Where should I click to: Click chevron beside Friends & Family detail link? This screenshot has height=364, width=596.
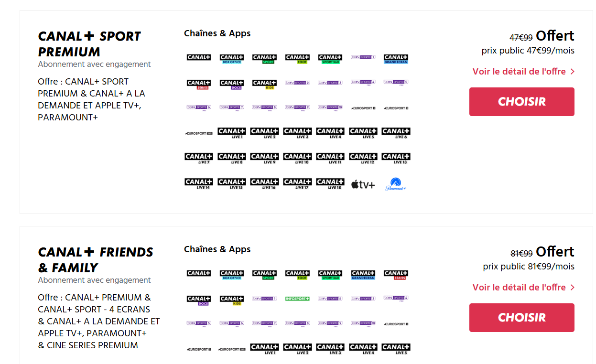(573, 288)
